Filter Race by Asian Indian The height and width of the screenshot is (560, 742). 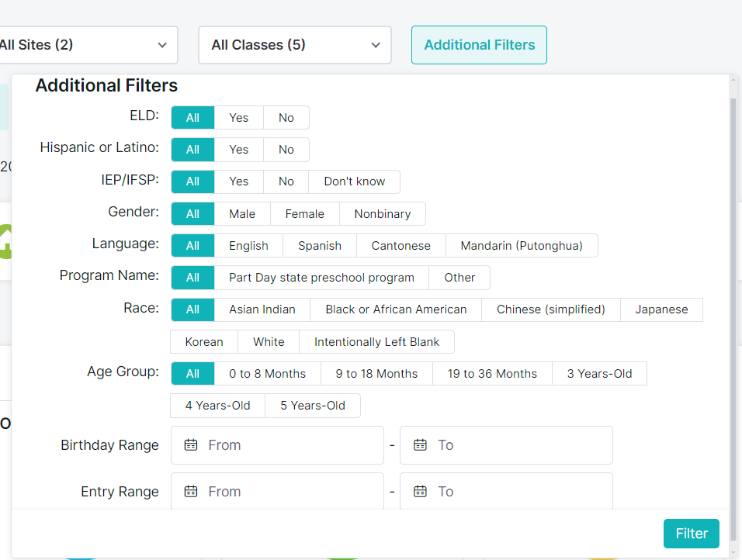[x=262, y=309]
